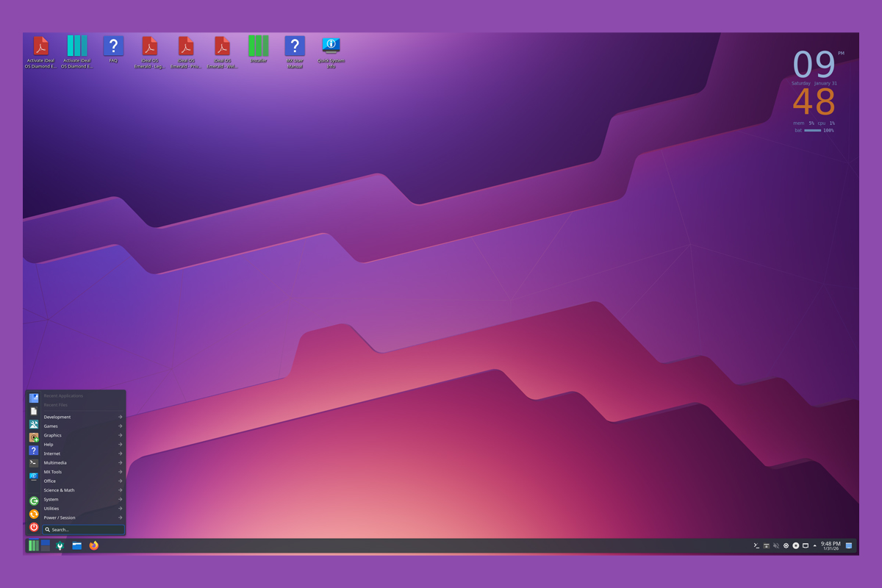Screen dimensions: 882x588
Task: Expand the Help category
Action: 83,445
